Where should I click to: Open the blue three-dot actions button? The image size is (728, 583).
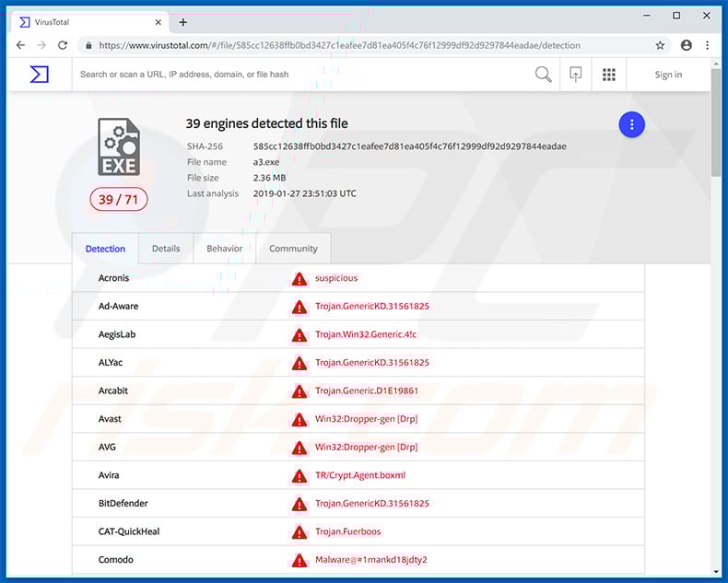point(631,124)
